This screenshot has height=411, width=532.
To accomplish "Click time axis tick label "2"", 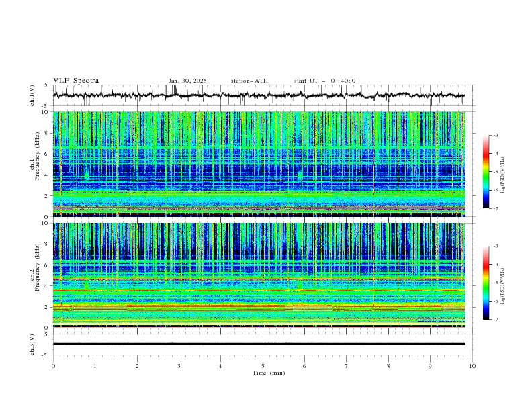I will coord(137,366).
